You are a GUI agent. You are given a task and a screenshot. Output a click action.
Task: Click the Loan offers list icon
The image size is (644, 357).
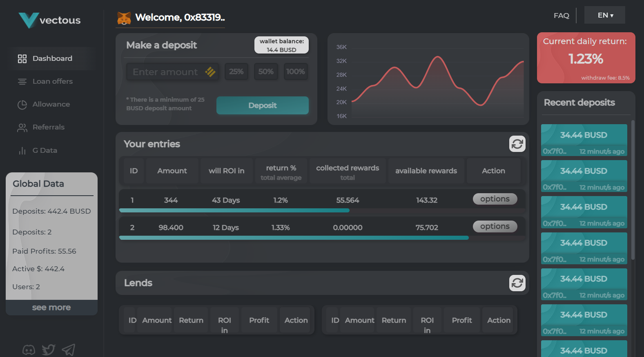tap(22, 82)
